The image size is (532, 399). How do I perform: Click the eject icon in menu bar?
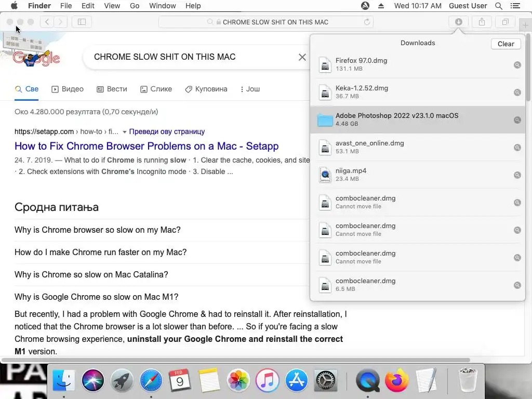tap(381, 6)
